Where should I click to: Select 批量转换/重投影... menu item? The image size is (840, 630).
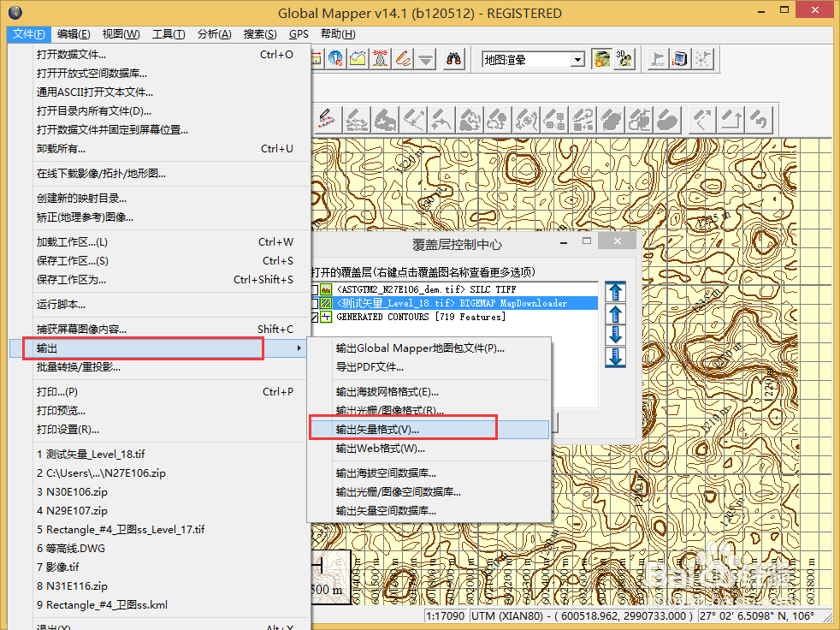(x=160, y=367)
